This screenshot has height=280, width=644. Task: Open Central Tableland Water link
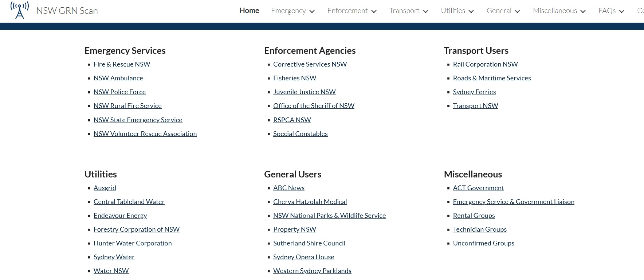(x=129, y=202)
